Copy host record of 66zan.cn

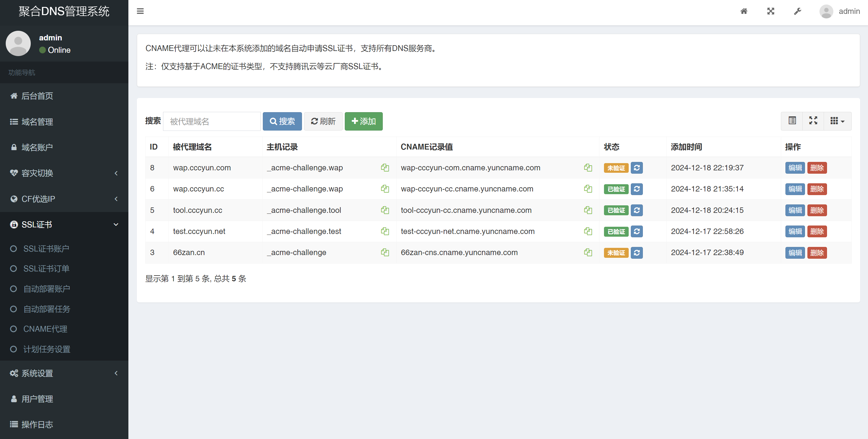[385, 252]
